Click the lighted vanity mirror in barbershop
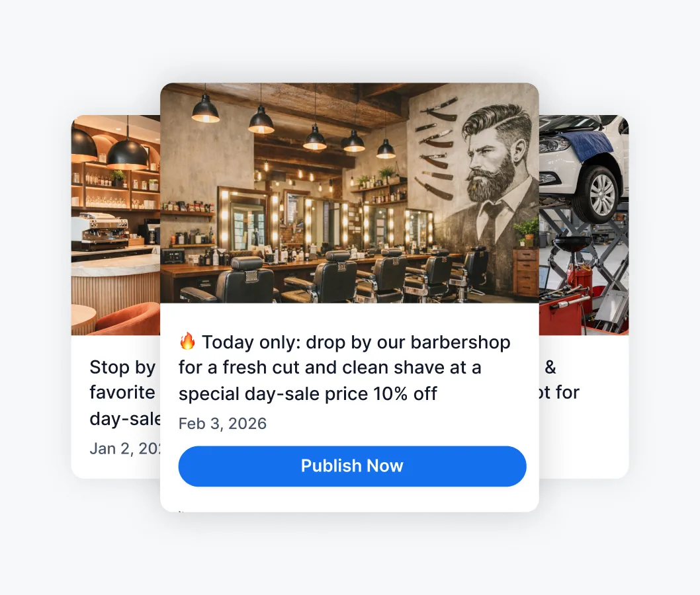The image size is (700, 595). click(248, 219)
